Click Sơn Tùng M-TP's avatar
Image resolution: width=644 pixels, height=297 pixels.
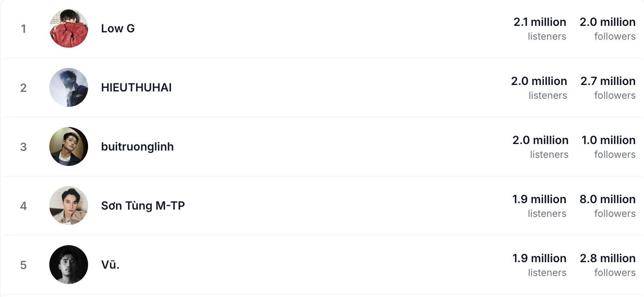point(69,206)
